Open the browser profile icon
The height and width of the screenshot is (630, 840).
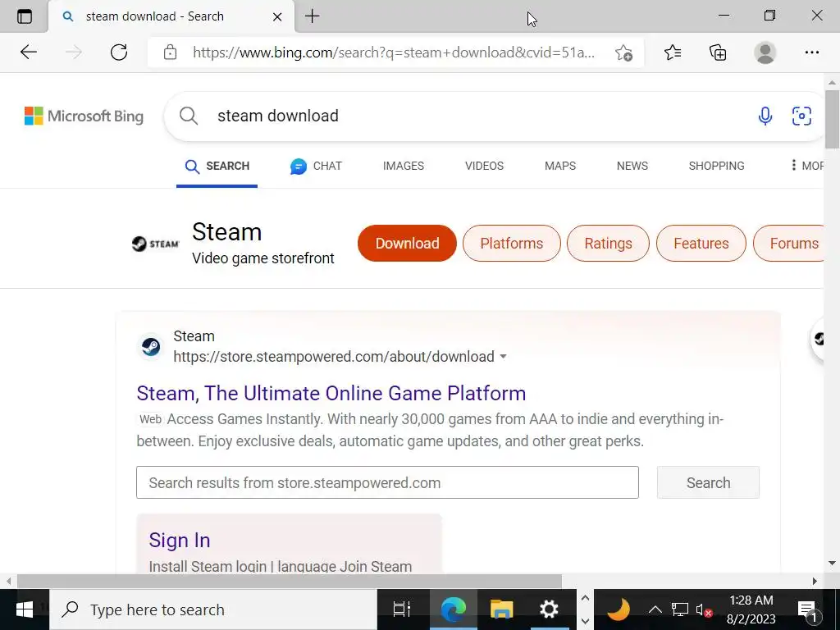tap(765, 52)
